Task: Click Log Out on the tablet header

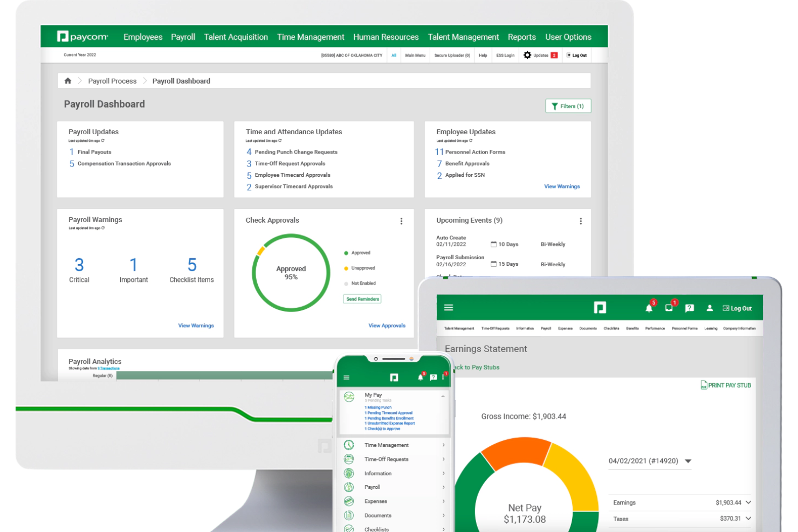Action: pos(737,308)
